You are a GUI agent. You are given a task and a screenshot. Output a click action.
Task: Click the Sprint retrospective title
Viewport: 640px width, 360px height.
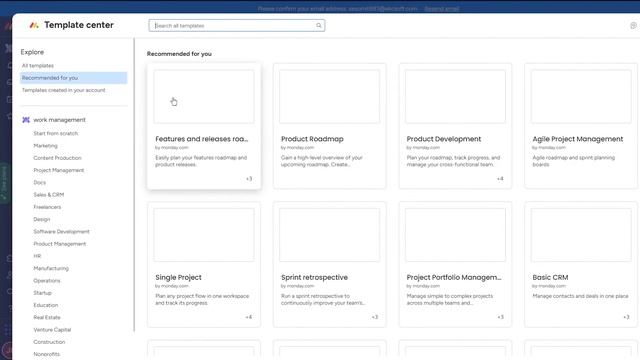(x=314, y=277)
